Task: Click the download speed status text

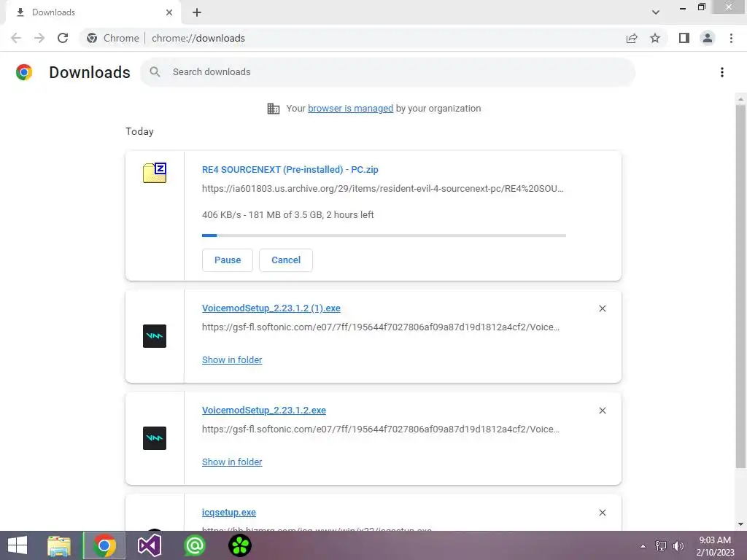Action: 287,215
